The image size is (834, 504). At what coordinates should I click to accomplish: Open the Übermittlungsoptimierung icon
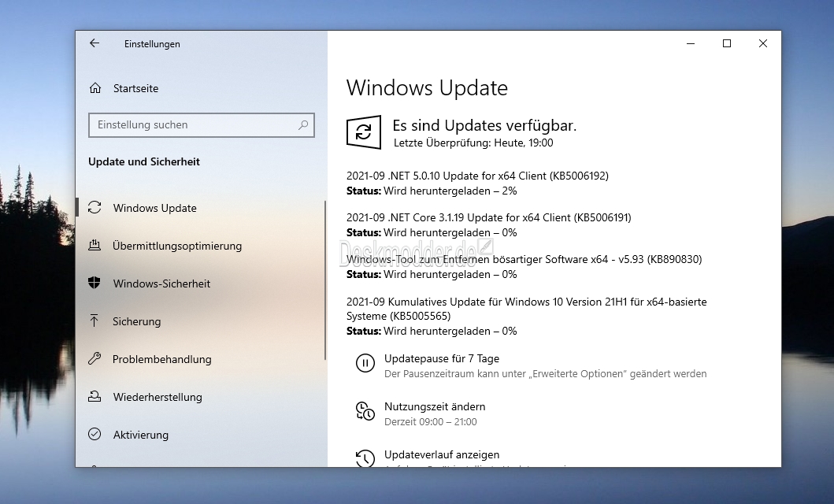click(x=95, y=245)
